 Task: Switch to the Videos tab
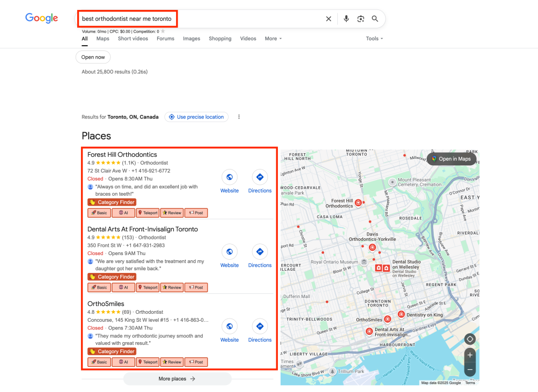tap(248, 39)
